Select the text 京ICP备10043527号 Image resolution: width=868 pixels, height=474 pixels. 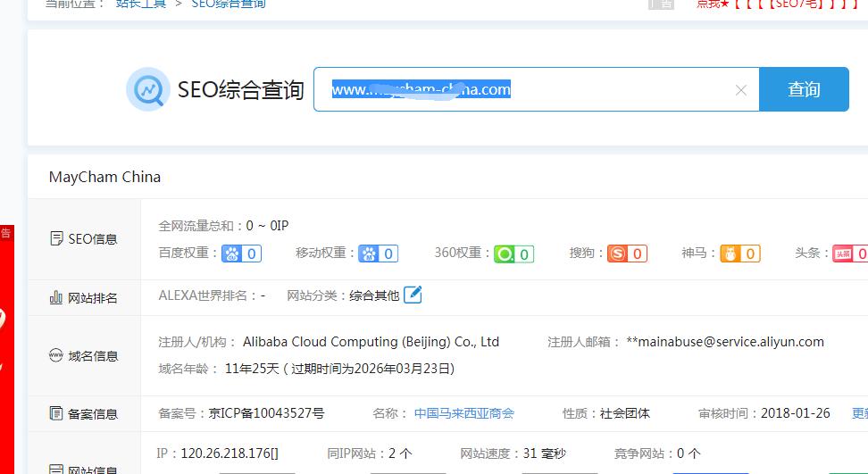click(x=266, y=413)
